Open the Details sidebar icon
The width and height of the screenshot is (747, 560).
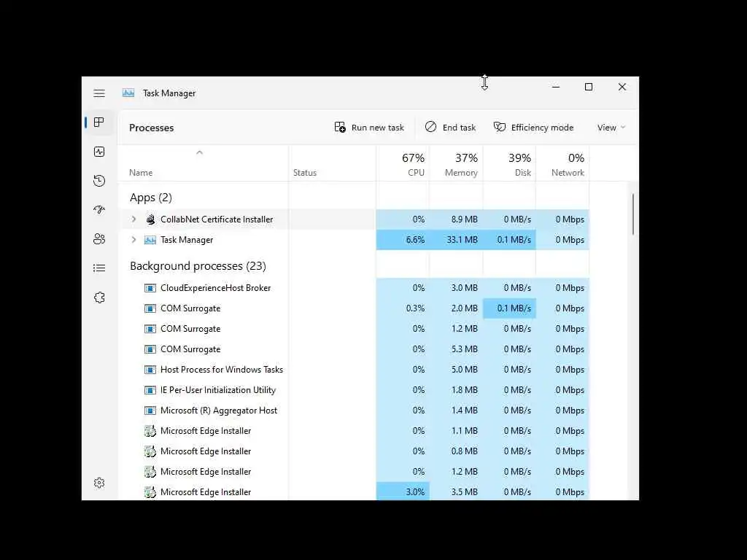99,268
